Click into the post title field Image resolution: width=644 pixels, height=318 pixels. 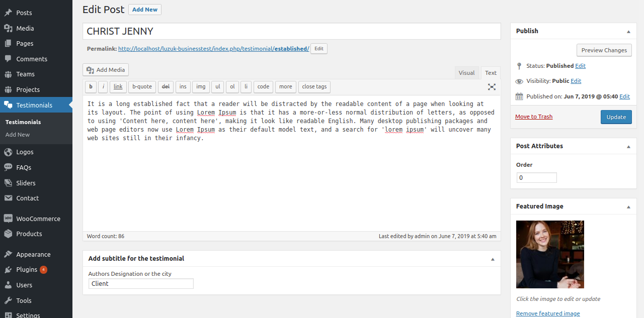coord(292,31)
